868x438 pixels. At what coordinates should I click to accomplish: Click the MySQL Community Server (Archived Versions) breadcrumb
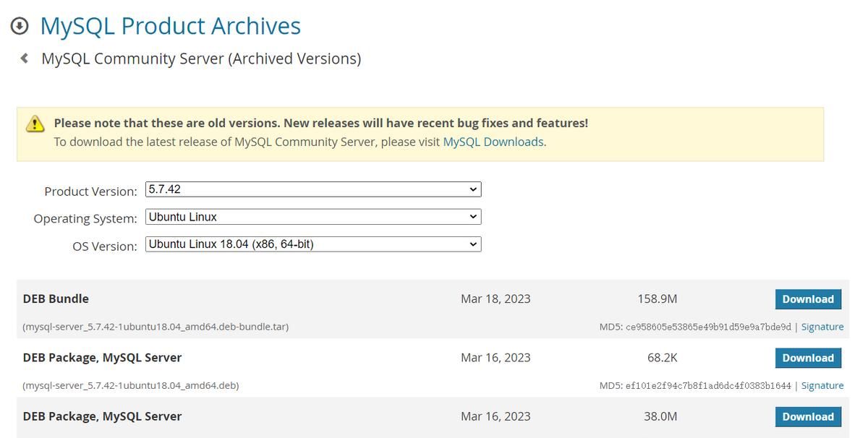pyautogui.click(x=200, y=59)
